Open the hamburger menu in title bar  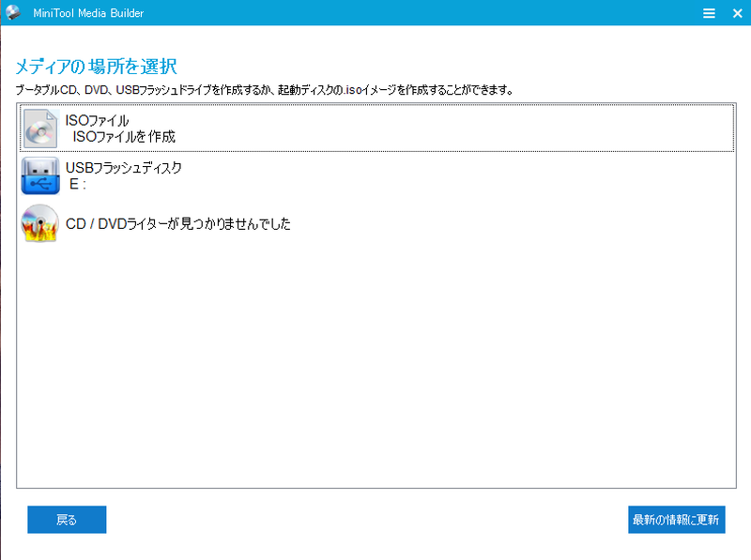pyautogui.click(x=709, y=13)
